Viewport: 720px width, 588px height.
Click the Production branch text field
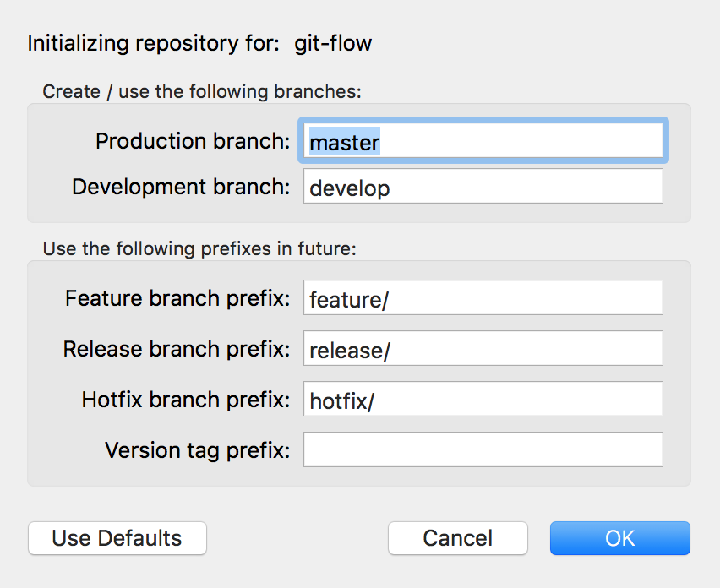(482, 141)
